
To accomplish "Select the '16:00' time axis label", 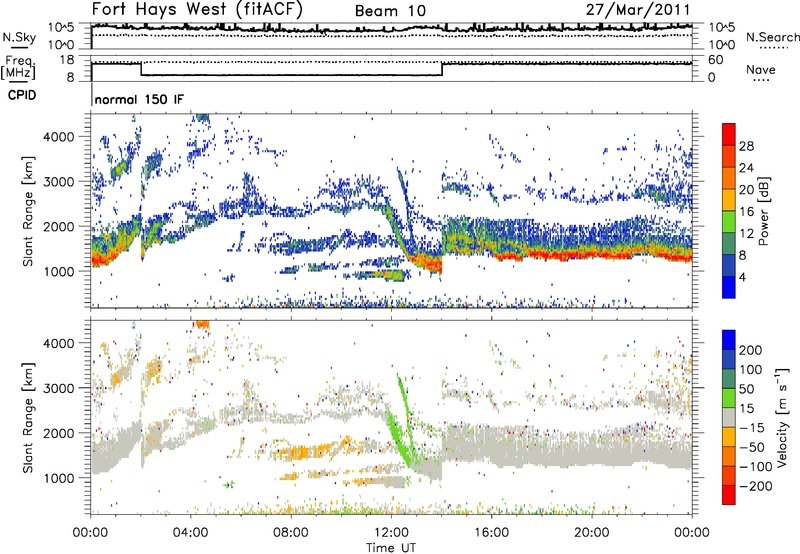I will coord(491,532).
